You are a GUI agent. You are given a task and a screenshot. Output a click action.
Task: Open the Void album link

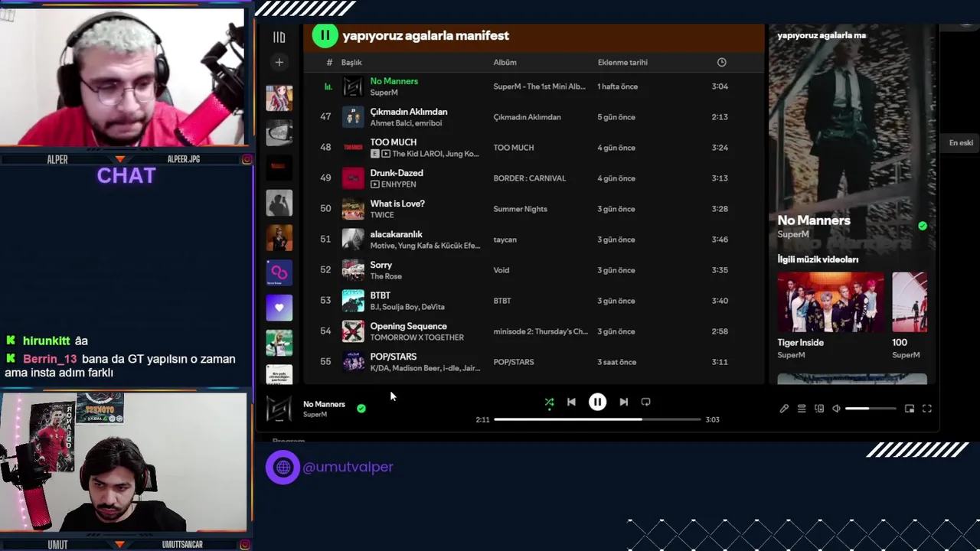pyautogui.click(x=501, y=270)
